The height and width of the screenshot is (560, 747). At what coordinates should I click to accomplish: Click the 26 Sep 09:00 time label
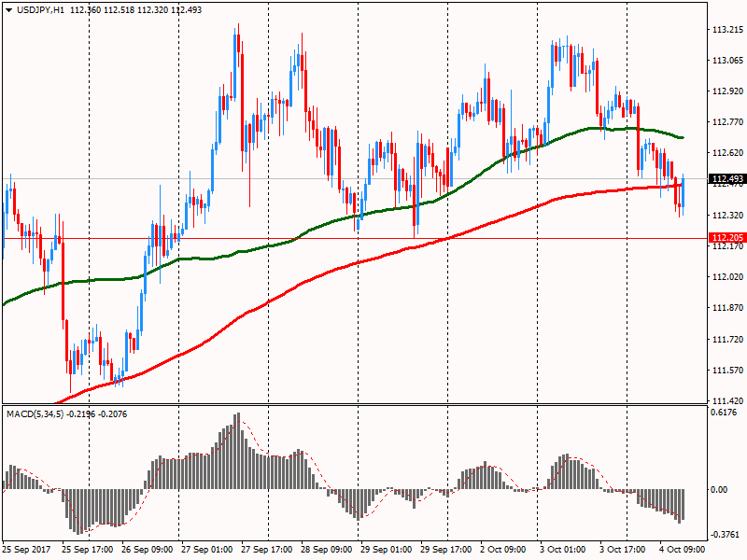pos(148,550)
